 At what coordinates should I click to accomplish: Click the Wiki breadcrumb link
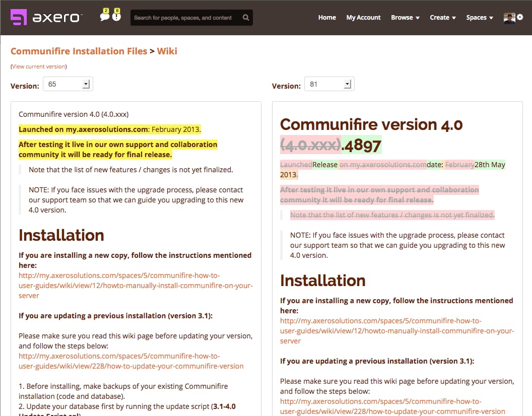167,51
